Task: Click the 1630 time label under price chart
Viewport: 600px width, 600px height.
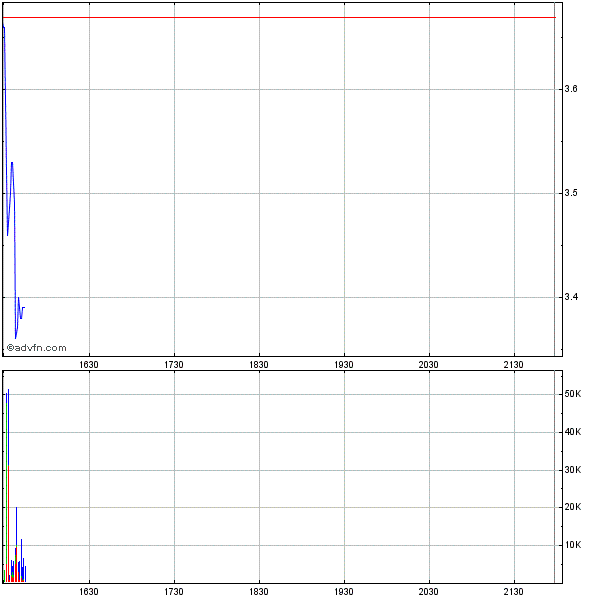Action: (89, 365)
